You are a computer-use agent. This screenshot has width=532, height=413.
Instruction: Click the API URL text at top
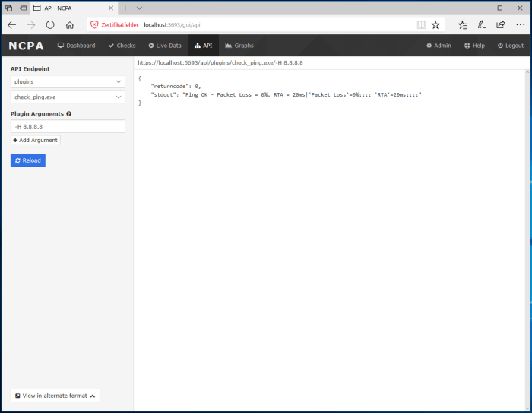220,63
